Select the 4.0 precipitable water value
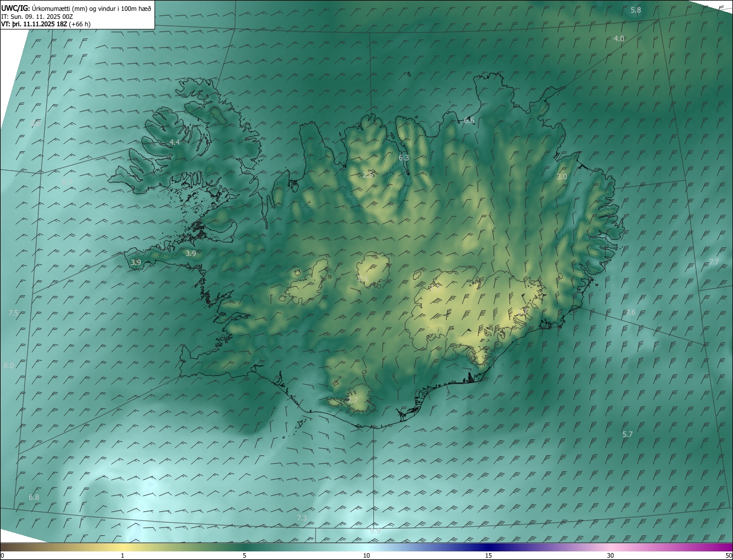The height and width of the screenshot is (560, 733). click(618, 38)
